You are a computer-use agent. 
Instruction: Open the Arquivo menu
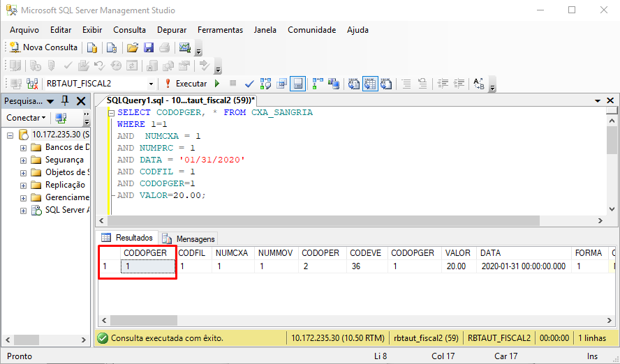point(24,30)
